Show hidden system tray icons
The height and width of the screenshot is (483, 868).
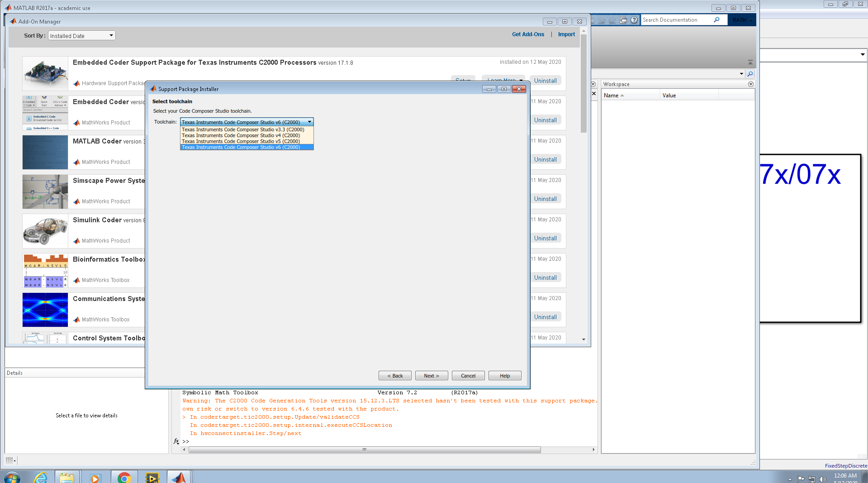(790, 479)
